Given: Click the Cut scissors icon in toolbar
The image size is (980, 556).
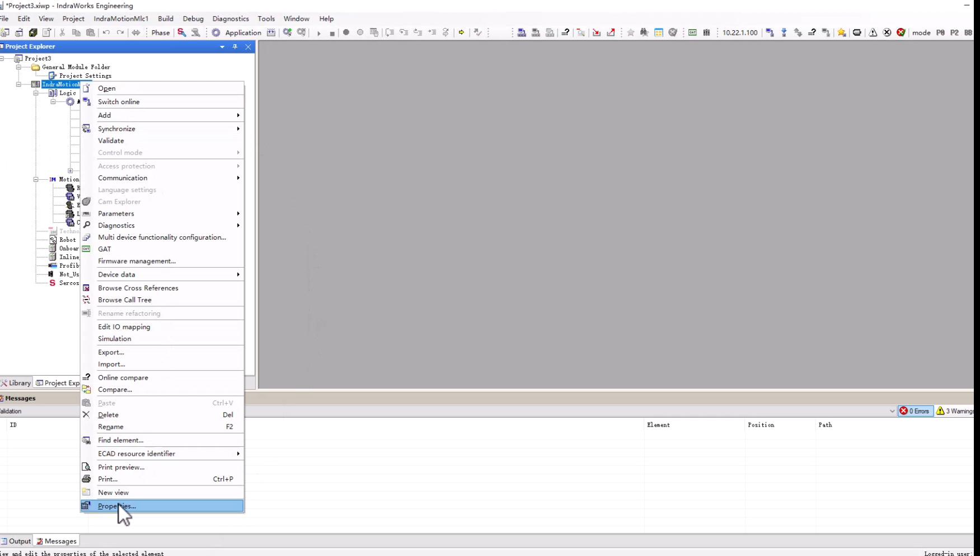Looking at the screenshot, I should [x=62, y=32].
